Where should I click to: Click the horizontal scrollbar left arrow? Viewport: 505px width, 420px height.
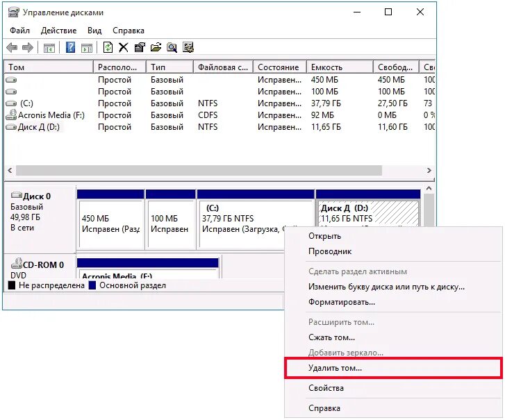click(x=10, y=171)
